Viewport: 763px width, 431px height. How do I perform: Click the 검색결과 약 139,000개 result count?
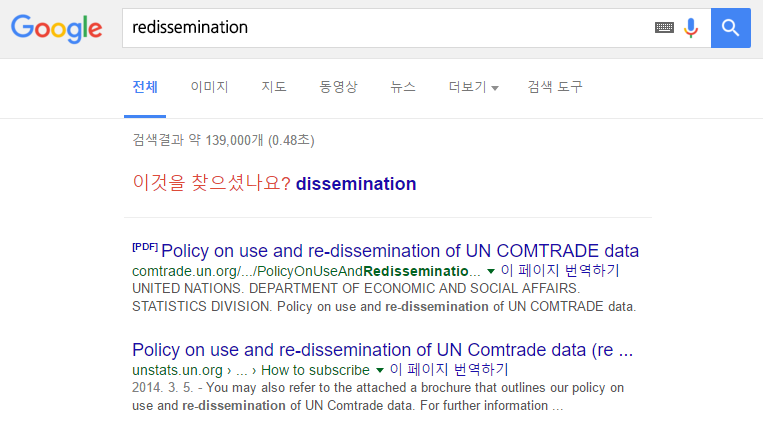click(x=223, y=140)
